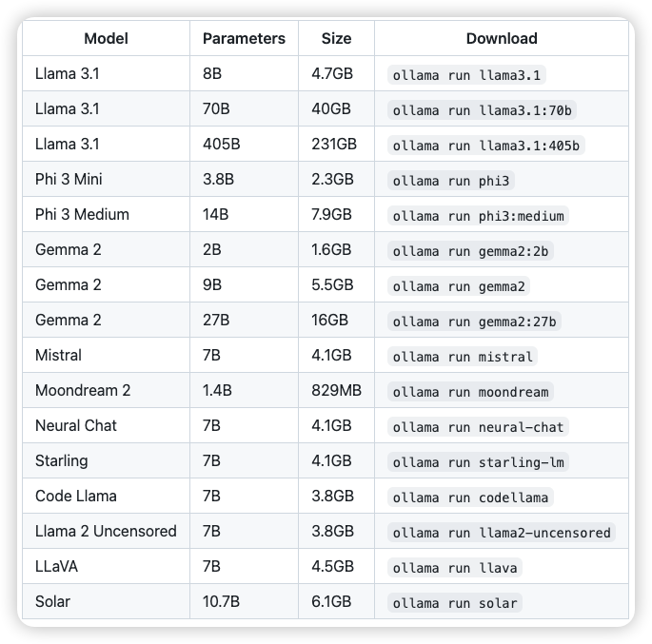Select the 'ollama run mistral' code snippet
This screenshot has width=652, height=644.
click(x=464, y=357)
